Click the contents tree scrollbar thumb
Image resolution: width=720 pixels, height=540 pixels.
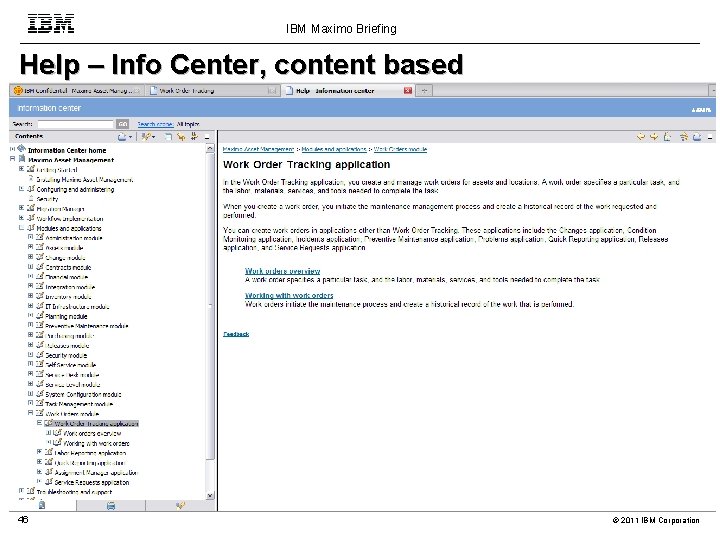click(210, 306)
